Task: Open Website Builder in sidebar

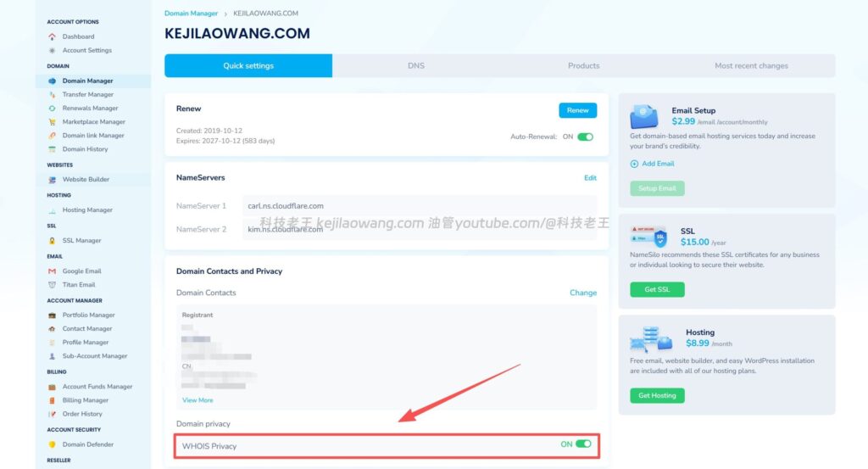Action: [86, 180]
